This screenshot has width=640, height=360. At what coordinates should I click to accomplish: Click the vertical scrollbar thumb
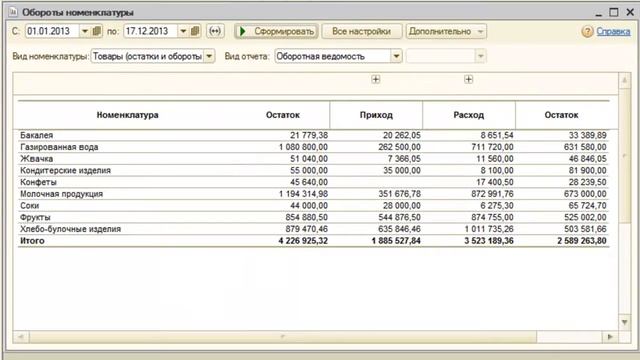point(624,156)
